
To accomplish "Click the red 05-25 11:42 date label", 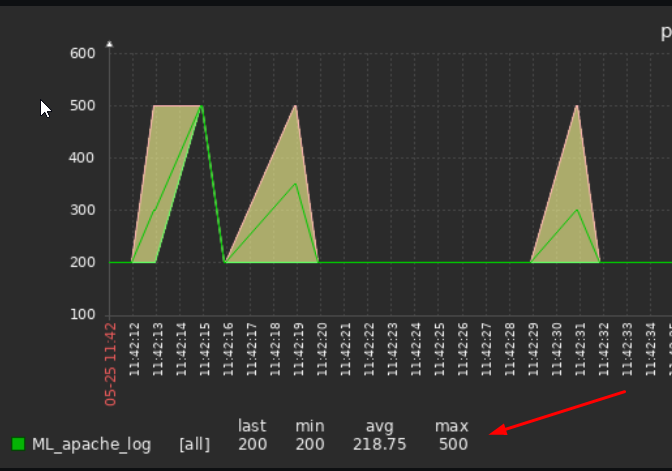I will coord(110,364).
